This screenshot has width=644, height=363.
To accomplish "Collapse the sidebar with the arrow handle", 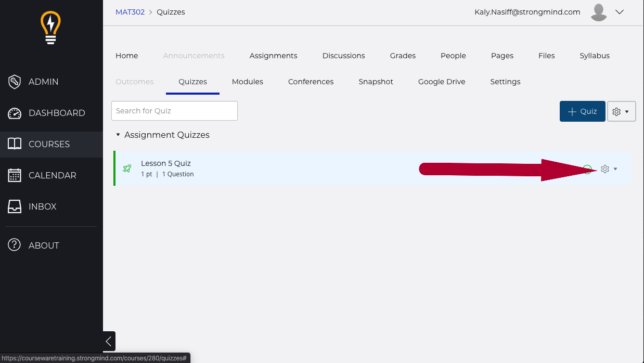I will point(109,341).
